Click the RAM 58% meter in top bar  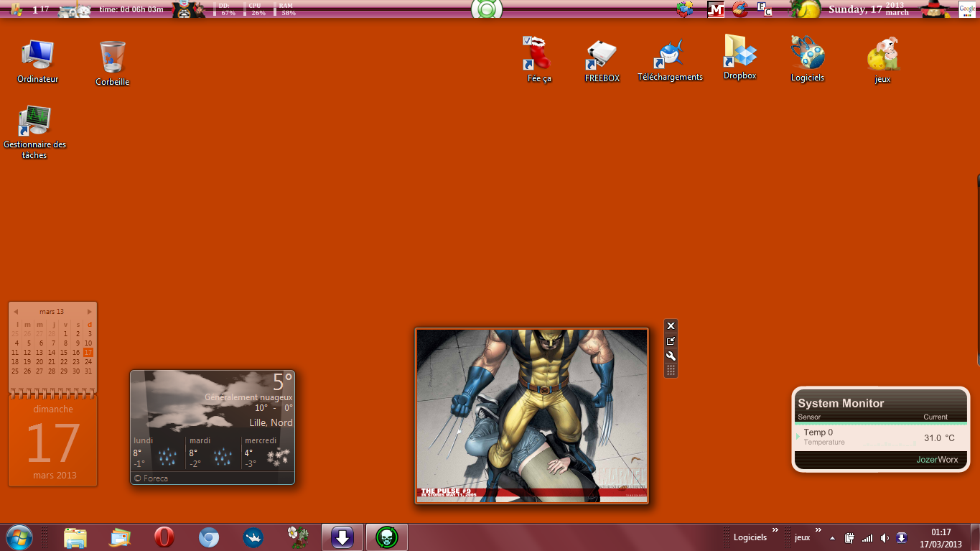286,9
